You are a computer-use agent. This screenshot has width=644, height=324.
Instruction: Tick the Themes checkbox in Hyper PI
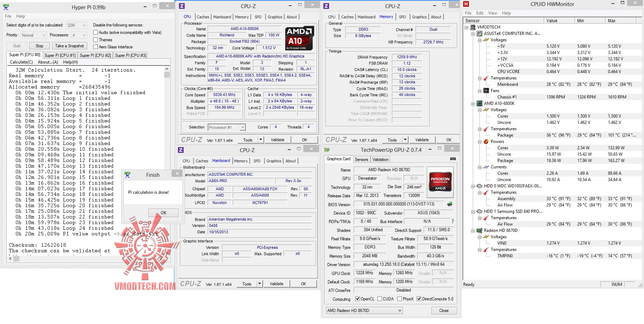pos(95,40)
